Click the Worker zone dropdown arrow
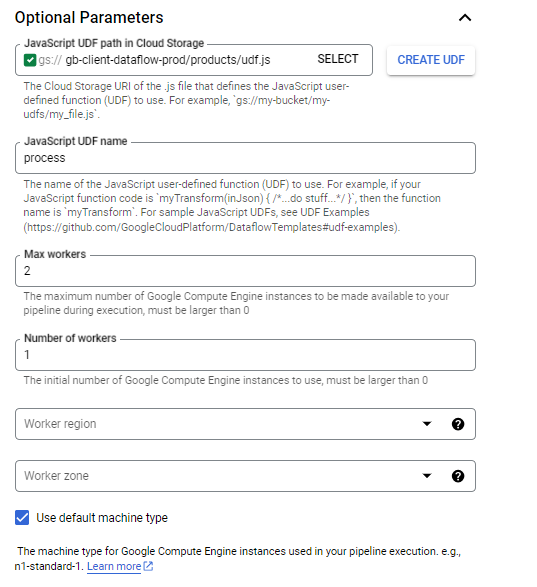 [427, 476]
